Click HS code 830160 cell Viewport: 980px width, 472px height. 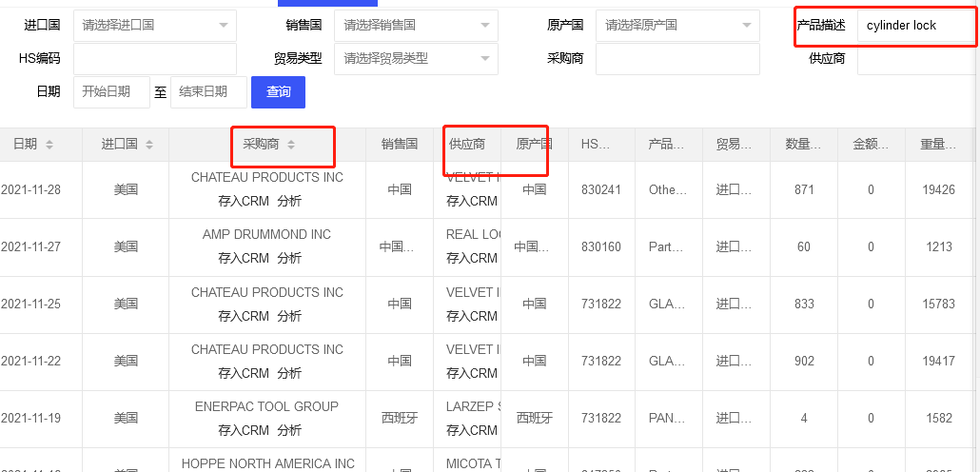601,246
